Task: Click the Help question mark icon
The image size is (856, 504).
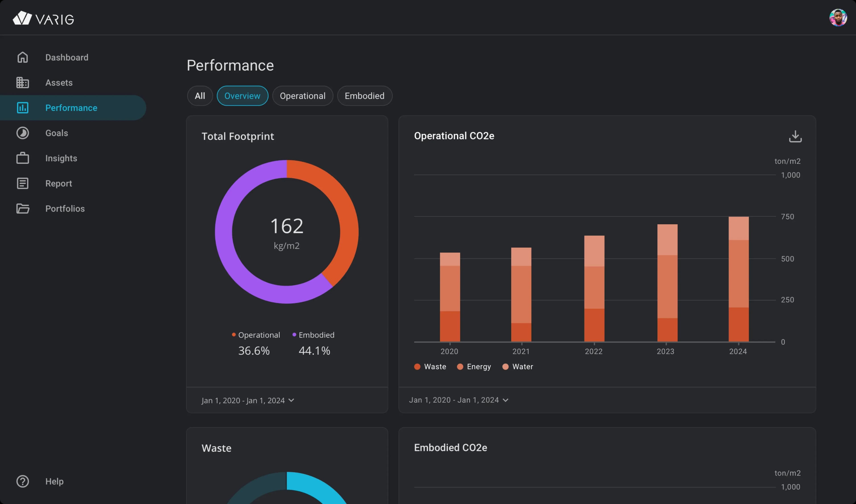Action: (23, 481)
